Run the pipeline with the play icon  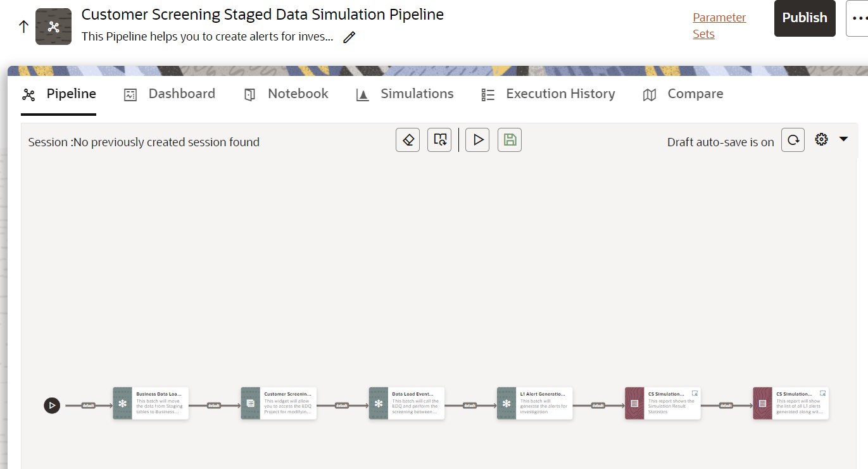(x=477, y=139)
